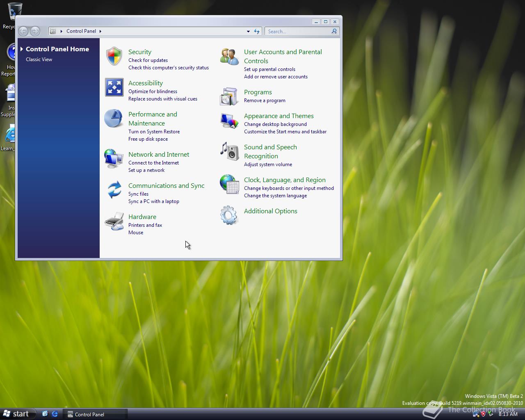Viewport: 525px width, 420px height.
Task: Expand the arrow before Control Panel breadcrumb
Action: (x=62, y=31)
